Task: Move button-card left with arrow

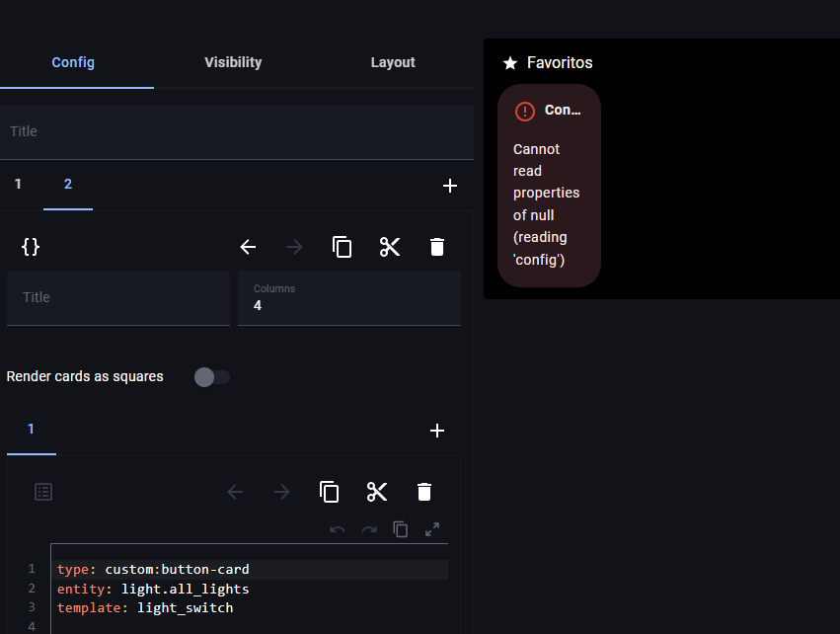Action: click(x=235, y=492)
